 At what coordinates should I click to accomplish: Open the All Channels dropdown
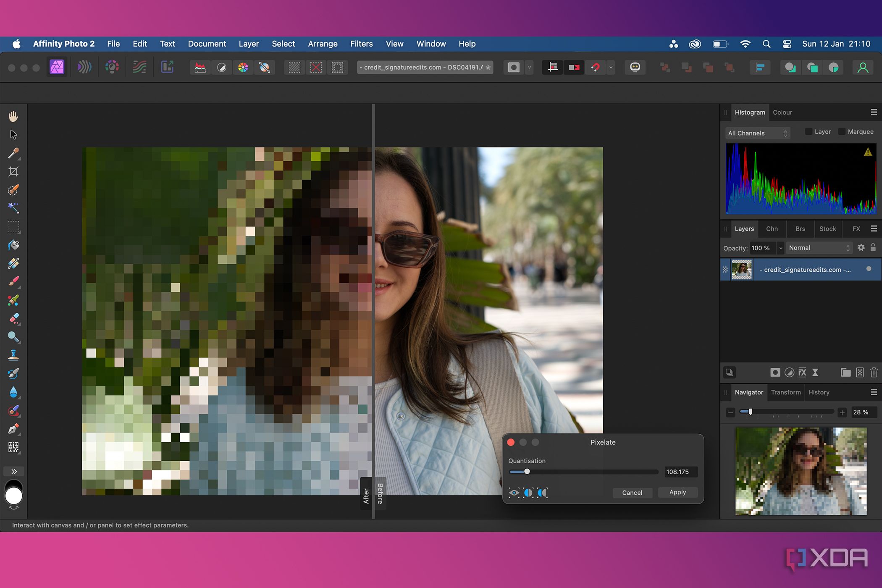click(x=758, y=133)
